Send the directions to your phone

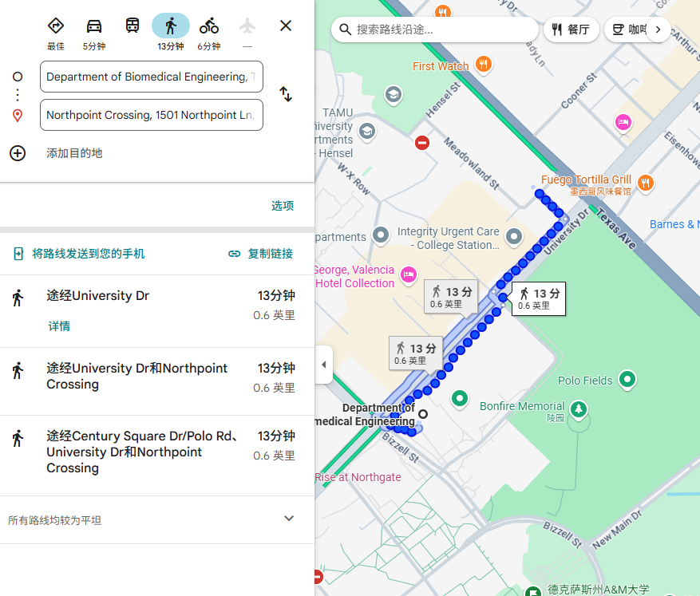(80, 254)
